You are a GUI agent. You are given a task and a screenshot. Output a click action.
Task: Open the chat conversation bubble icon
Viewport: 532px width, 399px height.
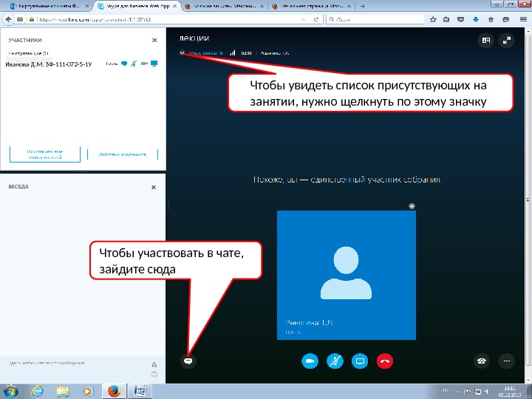pyautogui.click(x=188, y=361)
